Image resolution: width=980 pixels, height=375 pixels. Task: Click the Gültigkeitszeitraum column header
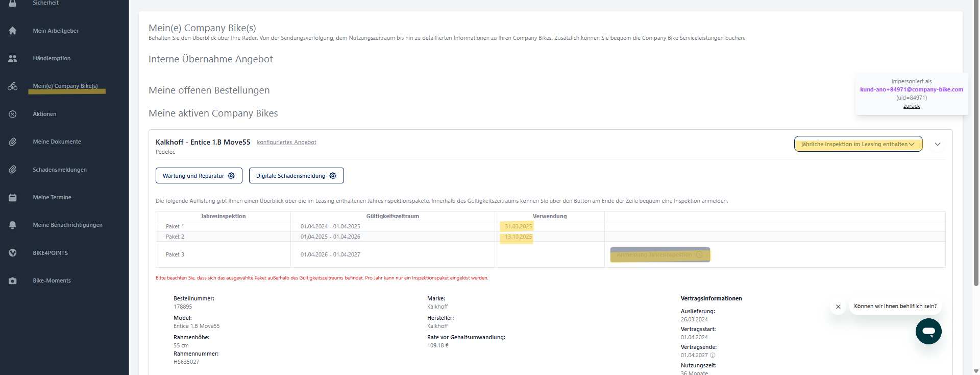[393, 216]
